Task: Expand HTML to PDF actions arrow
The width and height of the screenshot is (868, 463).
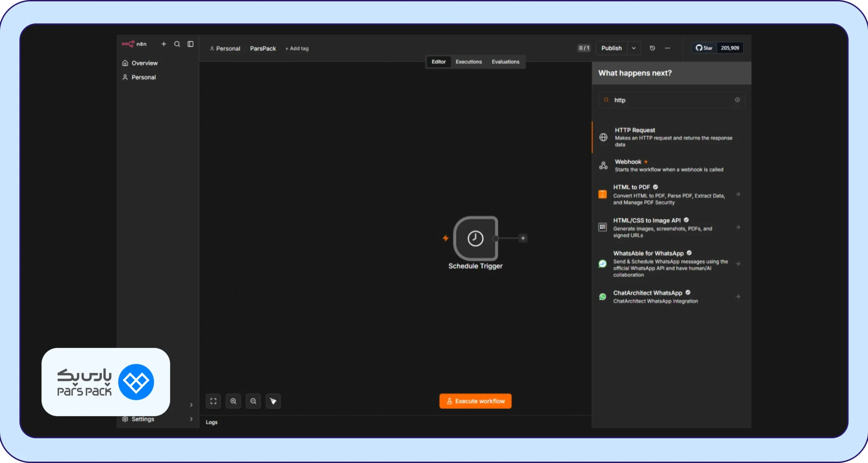Action: coord(738,194)
